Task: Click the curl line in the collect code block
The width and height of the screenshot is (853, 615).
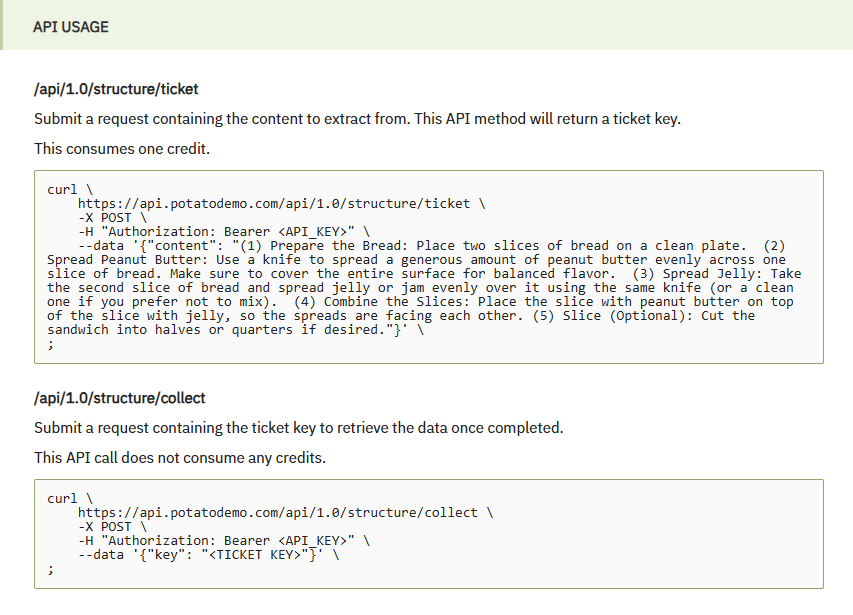Action: tap(70, 499)
